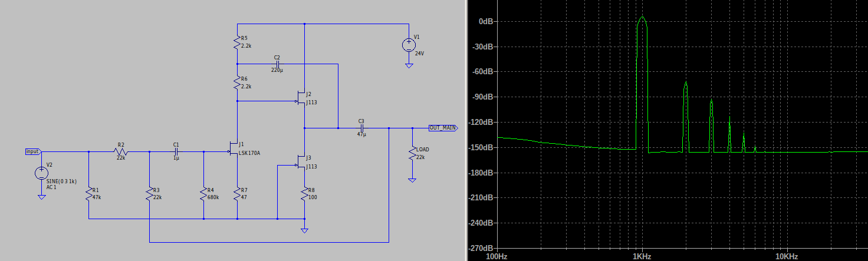Click the 100 value of R8
Viewport: 868px width, 261px height.
coord(313,197)
